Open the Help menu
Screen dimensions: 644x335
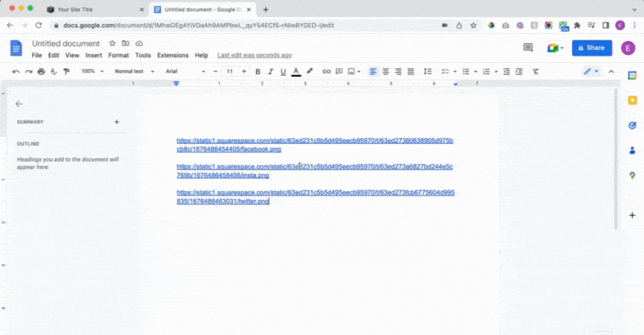(x=201, y=55)
